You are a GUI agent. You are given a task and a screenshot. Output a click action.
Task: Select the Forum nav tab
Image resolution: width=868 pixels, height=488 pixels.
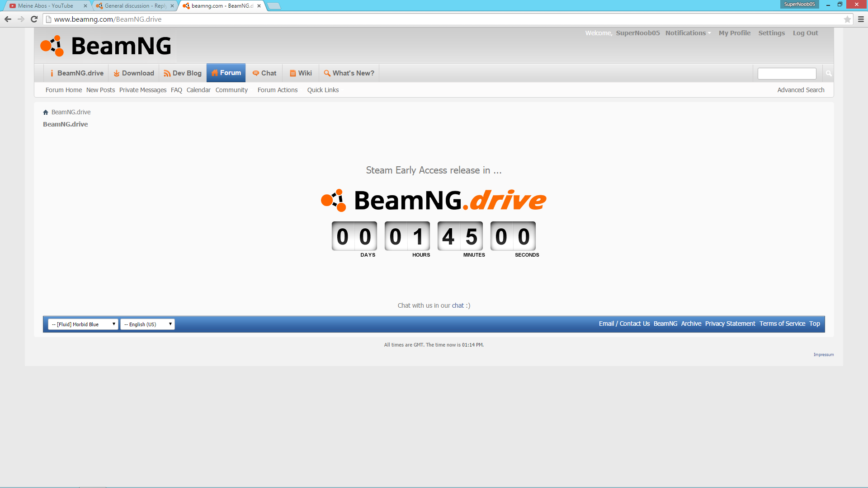click(226, 73)
